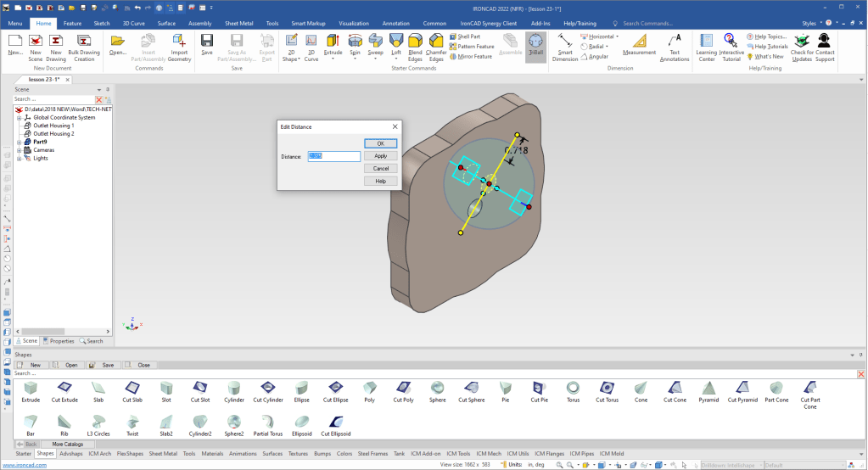Screen dimensions: 868x470
Task: Click Apply in the Edit Distance dialog
Action: point(380,156)
